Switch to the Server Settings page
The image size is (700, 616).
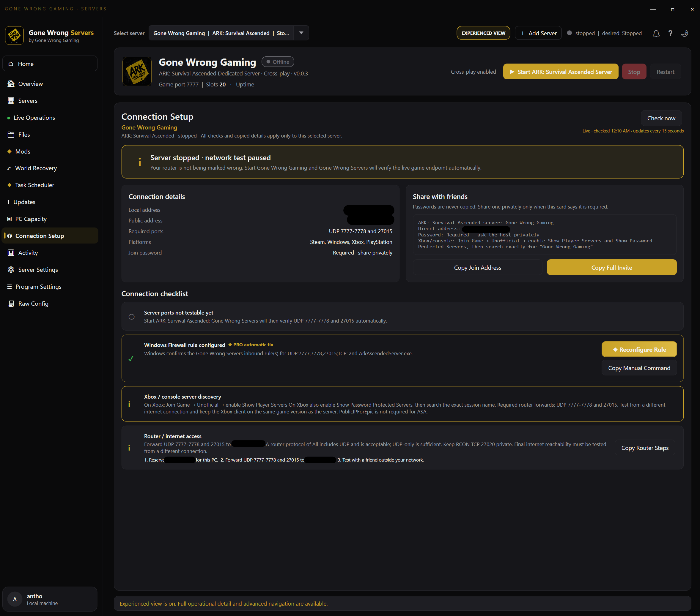(50, 270)
